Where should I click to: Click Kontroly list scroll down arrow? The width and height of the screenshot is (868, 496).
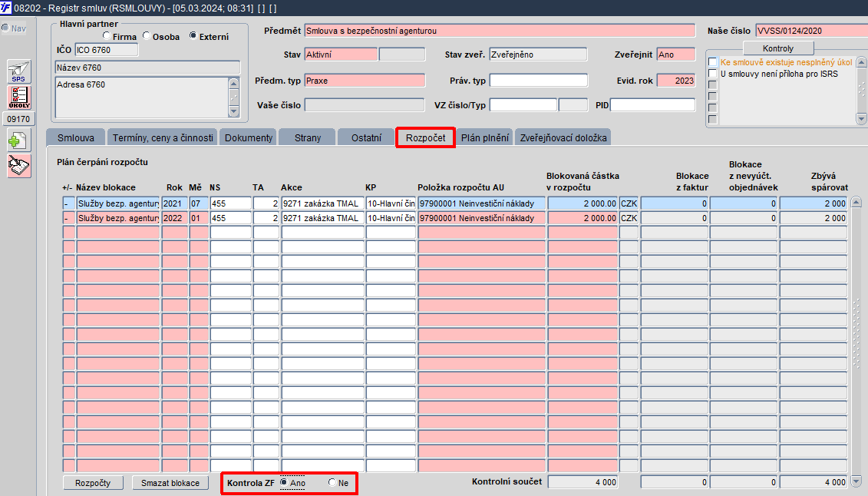861,118
